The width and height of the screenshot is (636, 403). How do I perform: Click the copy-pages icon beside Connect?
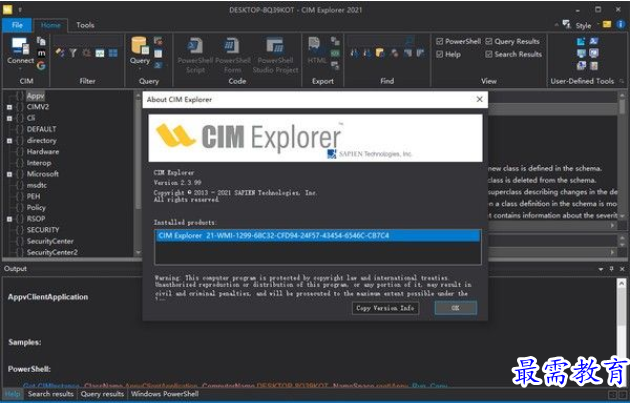pyautogui.click(x=41, y=41)
